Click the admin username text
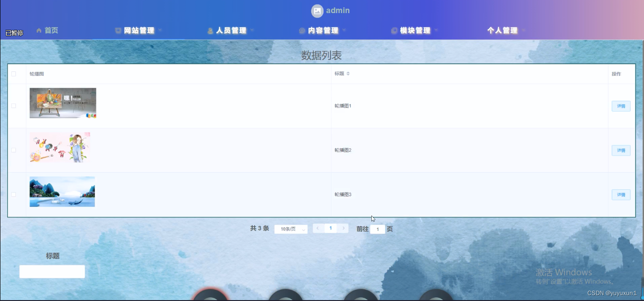The image size is (644, 301). [338, 10]
